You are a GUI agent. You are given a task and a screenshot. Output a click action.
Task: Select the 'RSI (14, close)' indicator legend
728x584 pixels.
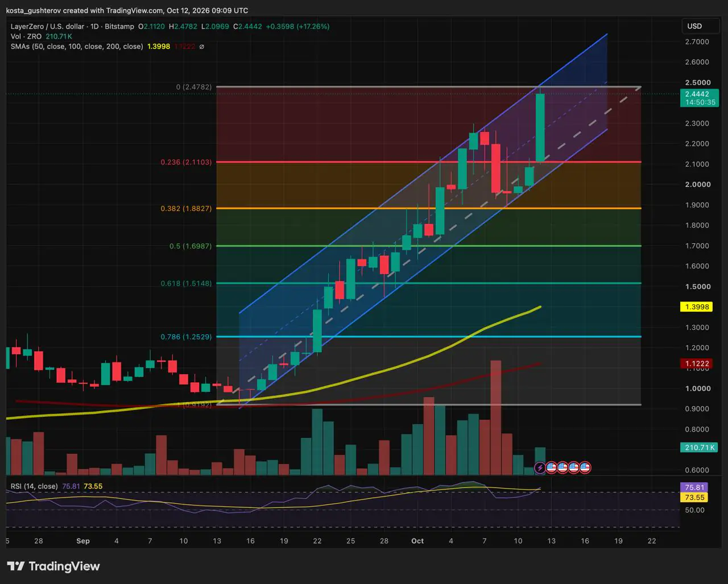point(34,486)
